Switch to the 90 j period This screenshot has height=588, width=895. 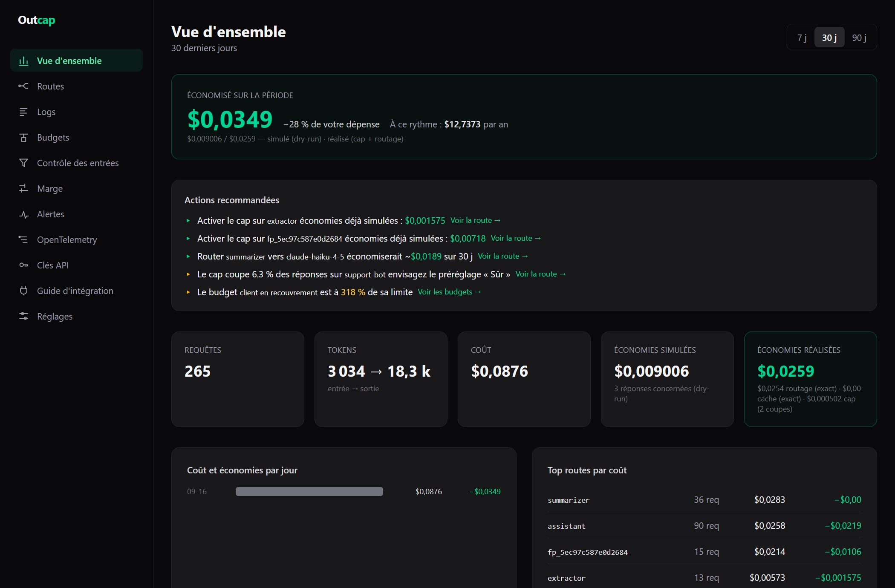859,37
